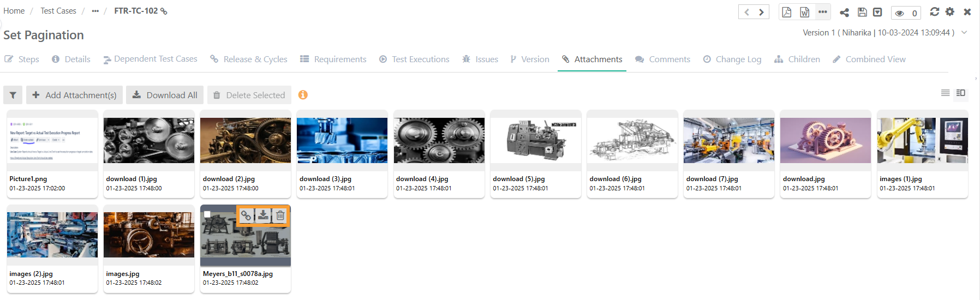This screenshot has height=300, width=980.
Task: Open the Children tab
Action: coord(797,59)
